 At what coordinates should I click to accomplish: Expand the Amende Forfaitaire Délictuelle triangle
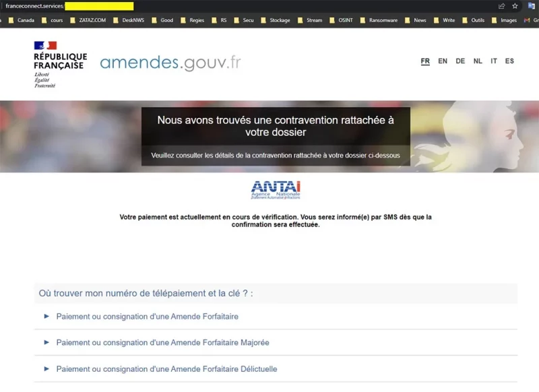point(46,368)
